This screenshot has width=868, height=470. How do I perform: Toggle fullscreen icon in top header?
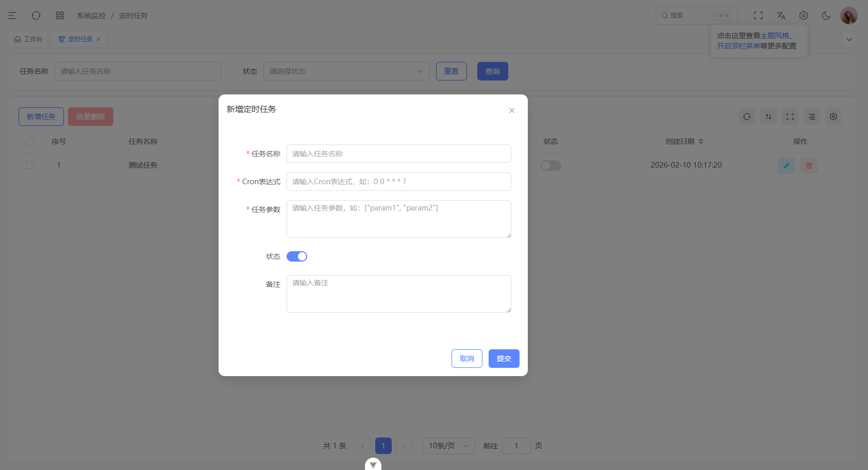tap(758, 15)
